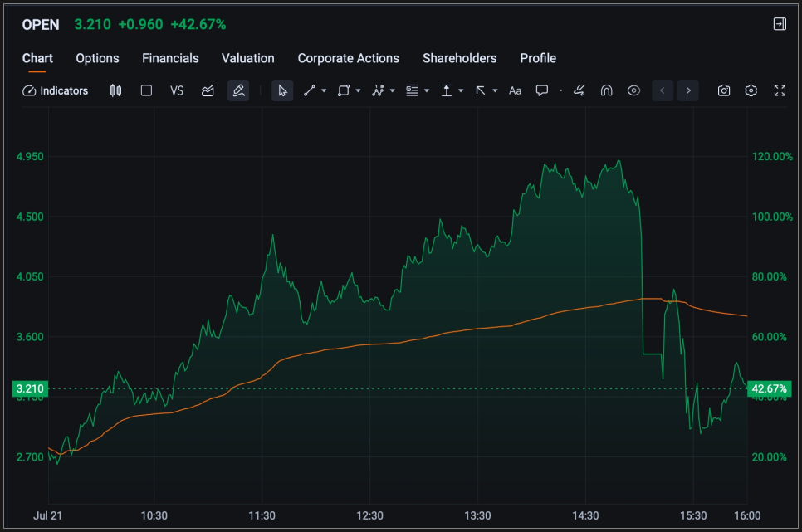The height and width of the screenshot is (532, 802).
Task: Click the 14:30 time axis label
Action: [585, 515]
